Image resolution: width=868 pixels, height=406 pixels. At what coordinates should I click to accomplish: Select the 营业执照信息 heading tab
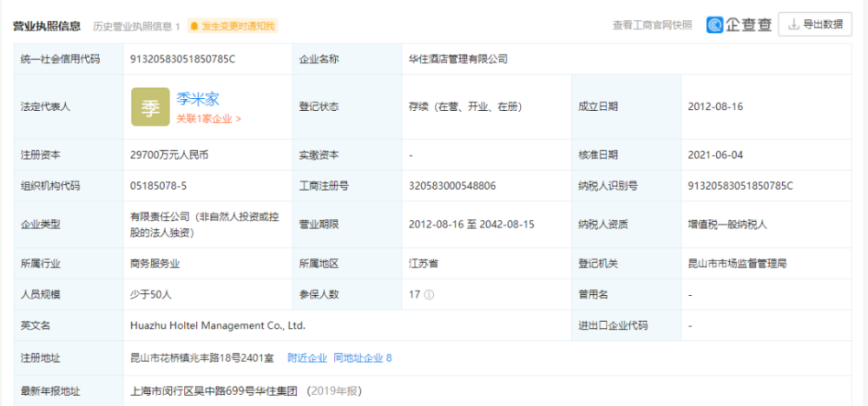pyautogui.click(x=48, y=25)
